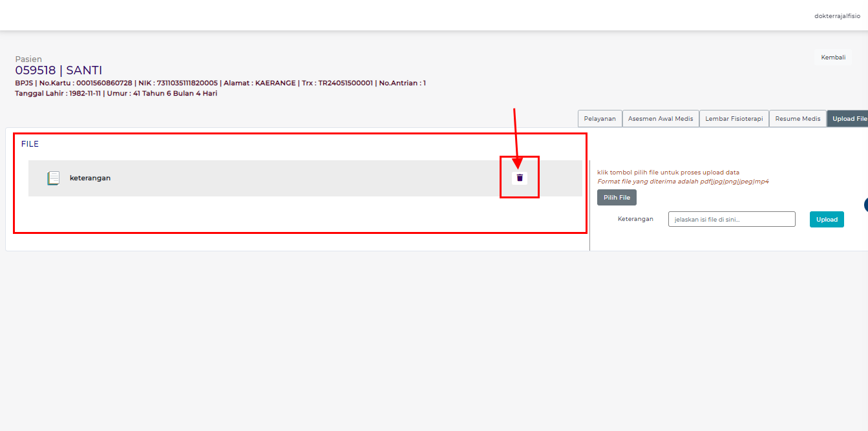Viewport: 868px width, 431px height.
Task: Click the dark circular button at right edge
Action: (865, 205)
